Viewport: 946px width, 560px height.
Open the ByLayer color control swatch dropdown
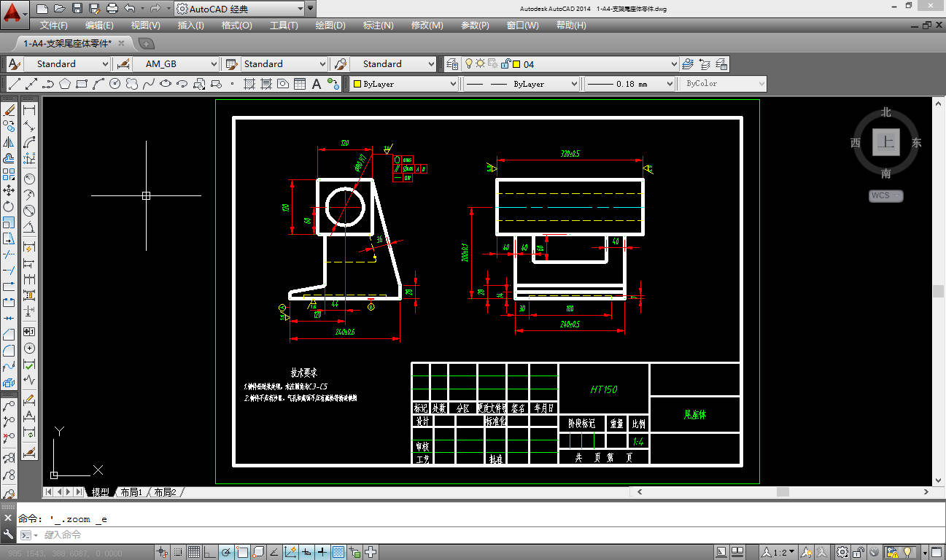tap(404, 84)
